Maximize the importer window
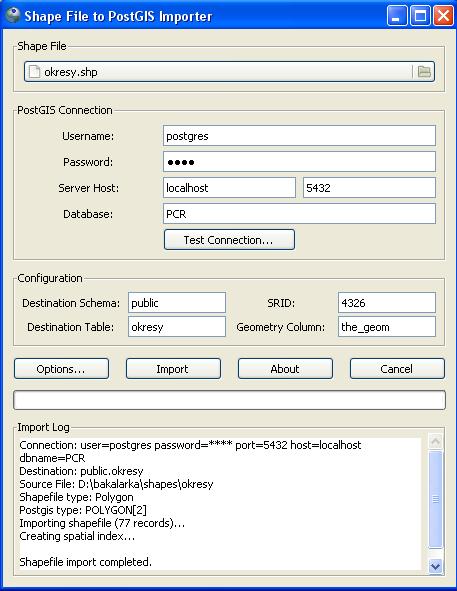The width and height of the screenshot is (457, 591). click(x=420, y=16)
